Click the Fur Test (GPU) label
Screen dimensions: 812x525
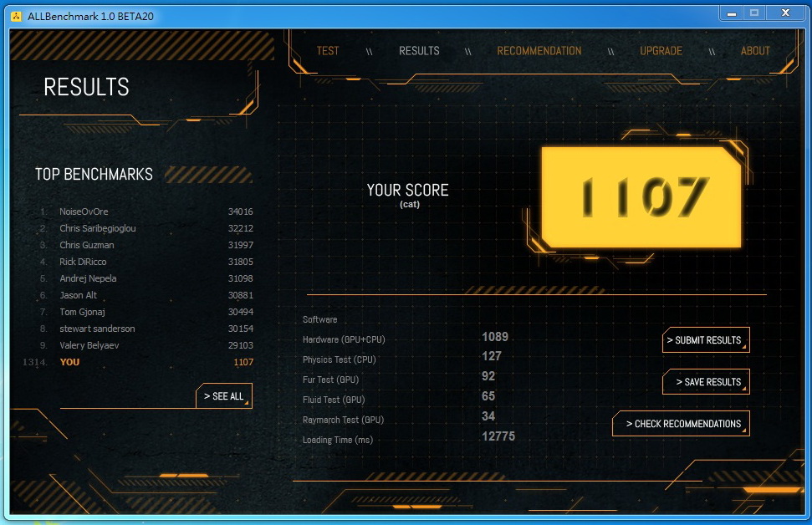point(330,380)
